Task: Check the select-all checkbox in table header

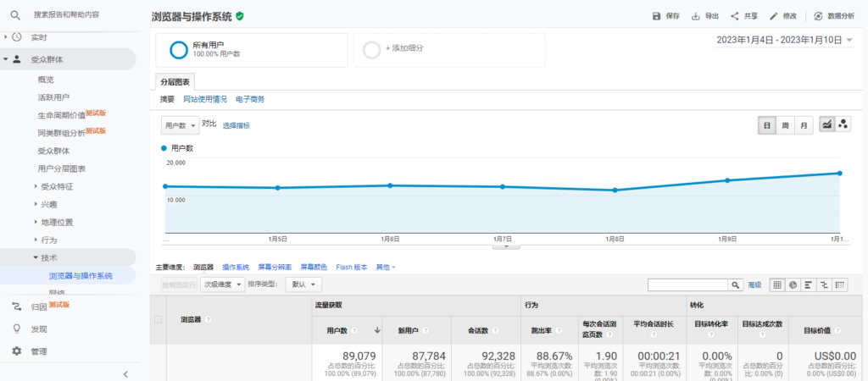Action: coord(158,319)
